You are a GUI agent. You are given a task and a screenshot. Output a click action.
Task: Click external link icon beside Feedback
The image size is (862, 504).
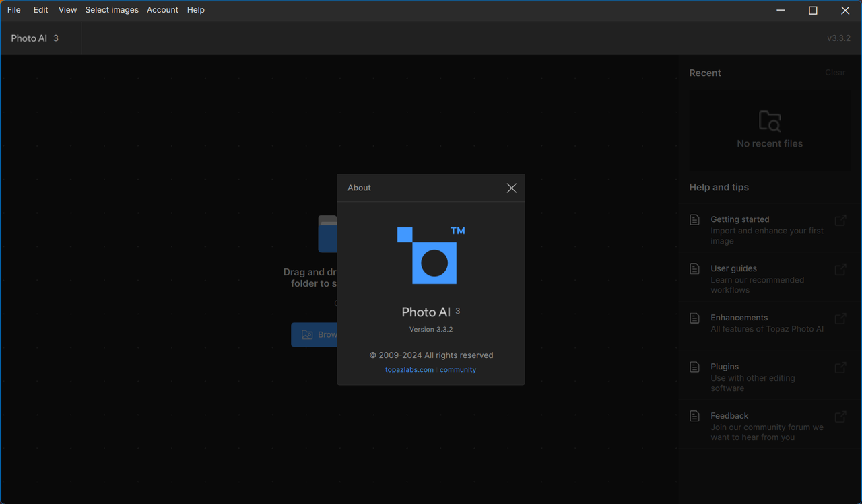click(x=840, y=417)
